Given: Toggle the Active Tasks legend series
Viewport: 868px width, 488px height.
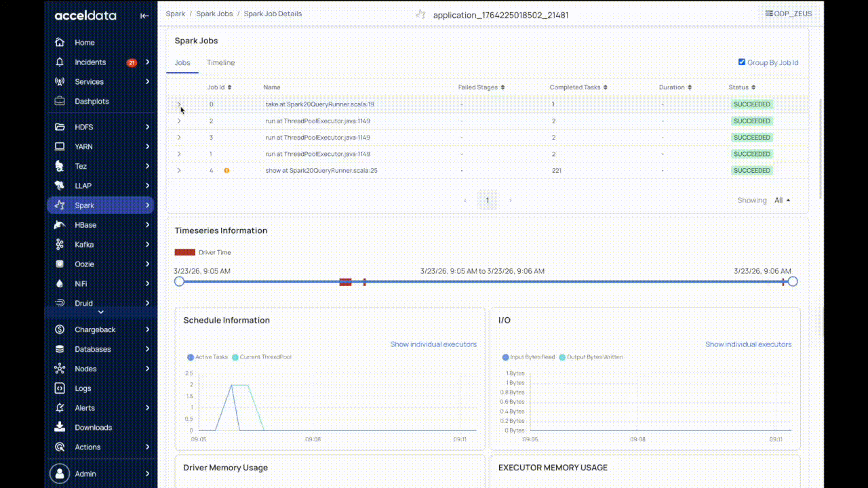Looking at the screenshot, I should [x=191, y=357].
